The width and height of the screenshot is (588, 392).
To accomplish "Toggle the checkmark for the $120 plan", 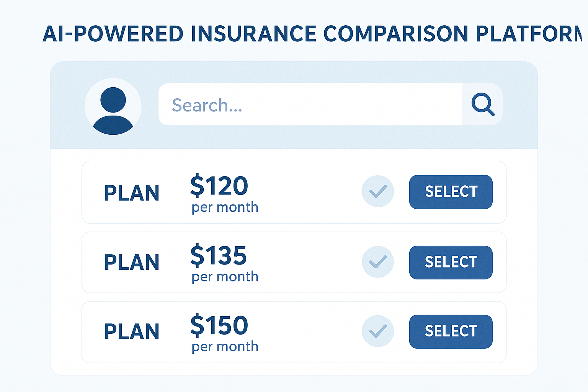I will coord(378,191).
